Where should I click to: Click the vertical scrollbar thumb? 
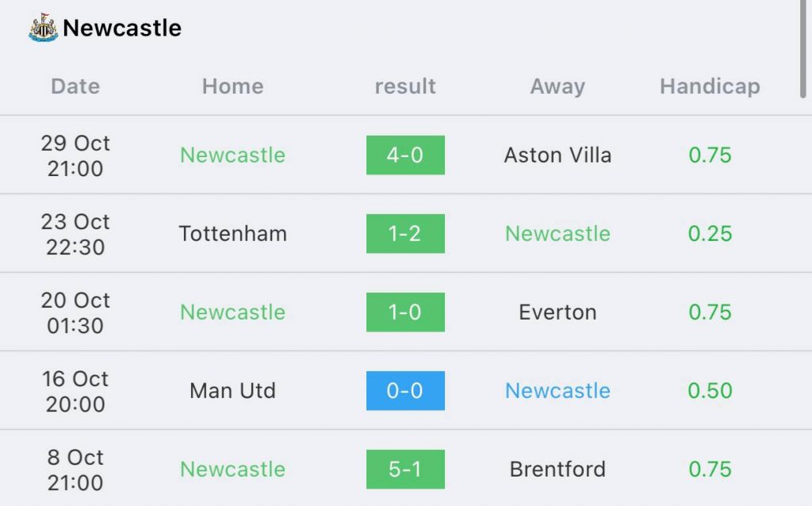[x=802, y=48]
